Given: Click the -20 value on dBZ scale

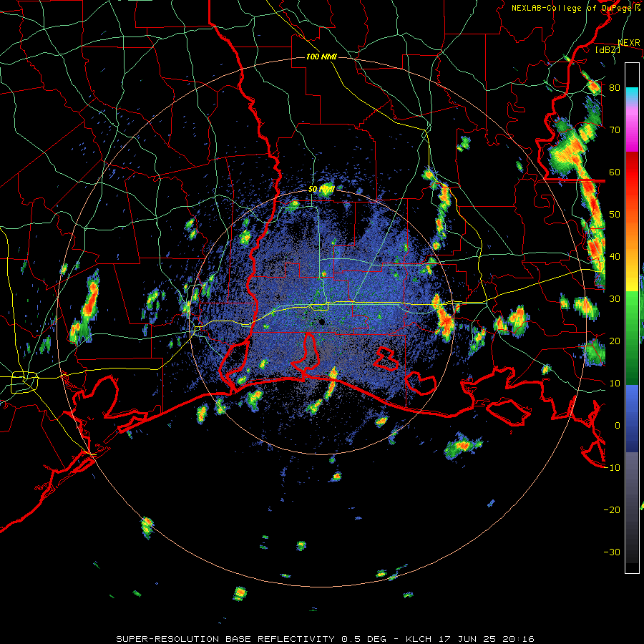Looking at the screenshot, I should [612, 510].
